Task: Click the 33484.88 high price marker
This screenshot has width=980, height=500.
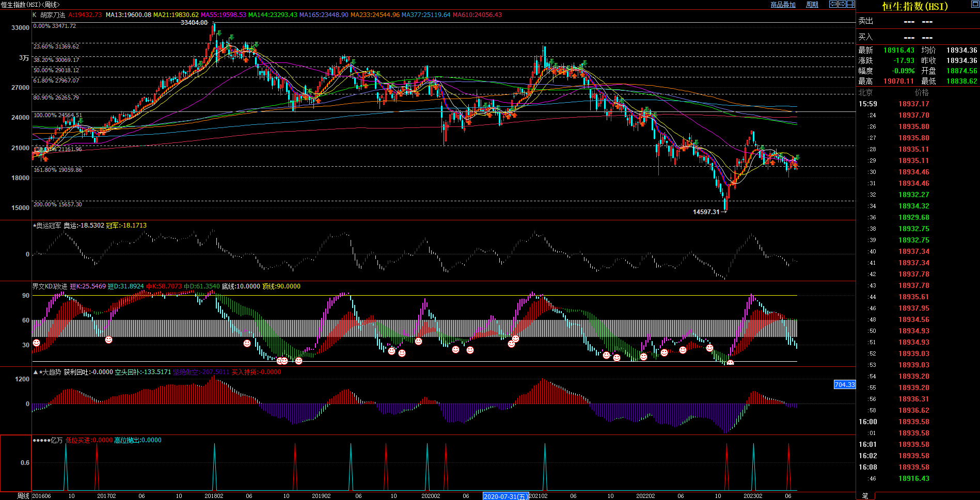Action: [194, 23]
